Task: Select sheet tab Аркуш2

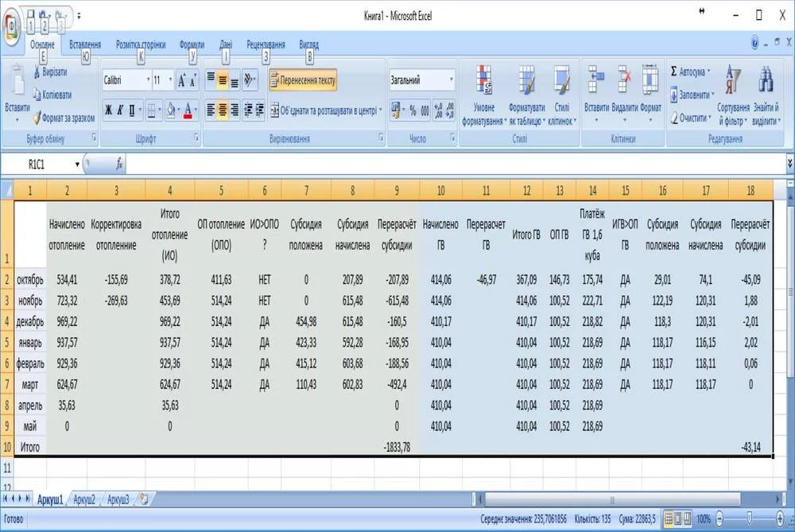Action: tap(84, 500)
